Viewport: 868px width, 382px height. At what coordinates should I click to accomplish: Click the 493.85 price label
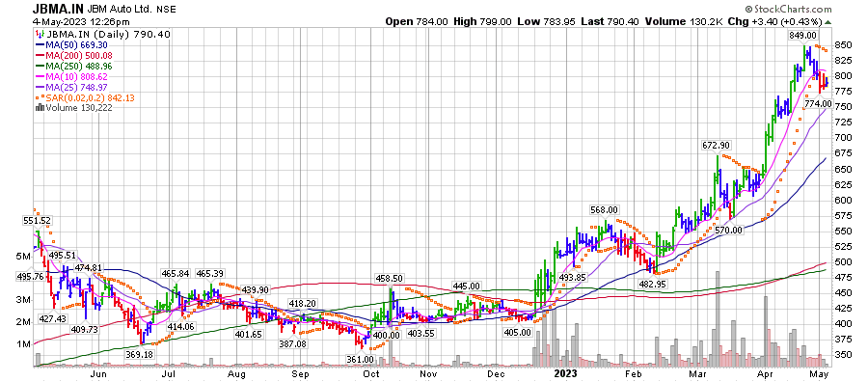(572, 277)
